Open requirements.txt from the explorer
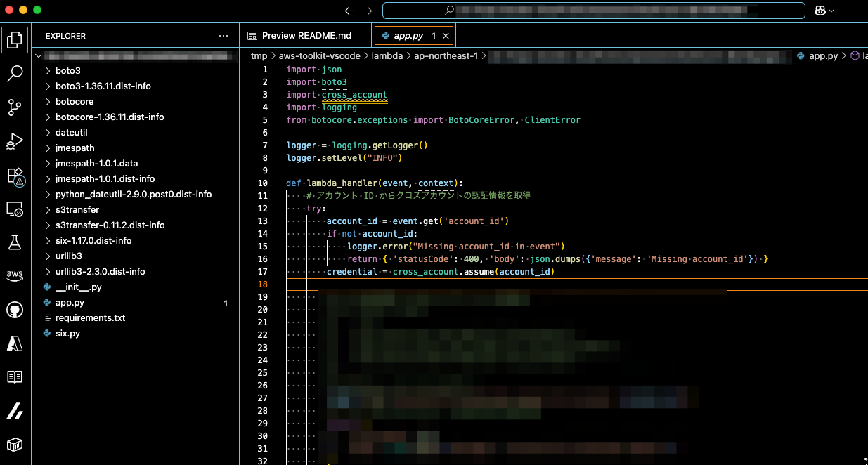 (90, 318)
